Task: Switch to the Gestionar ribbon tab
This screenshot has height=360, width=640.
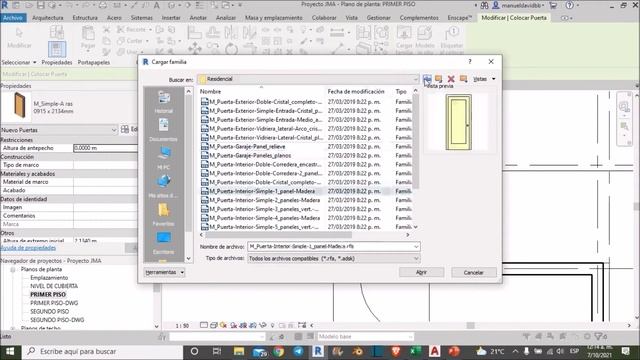Action: coord(378,18)
